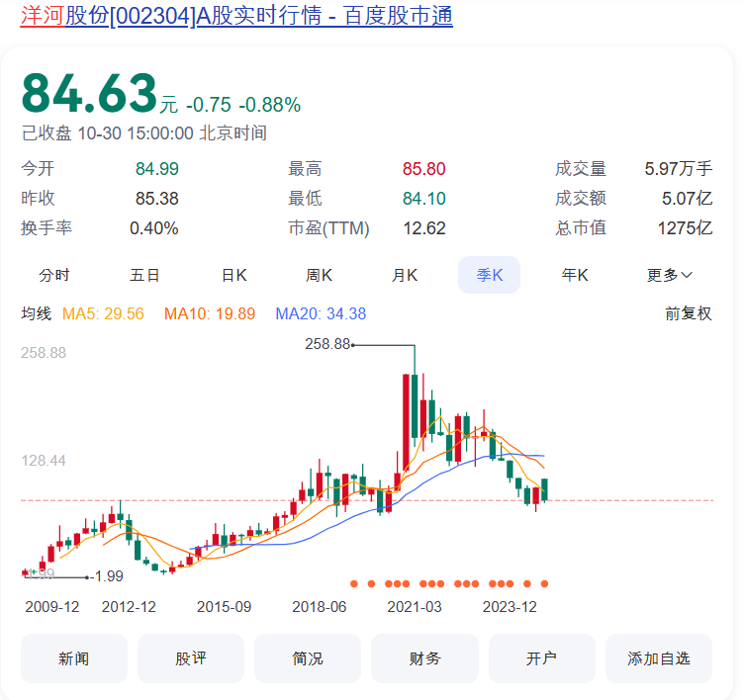Viewport: 744px width, 700px height.
Task: Open the 股评 button
Action: point(191,658)
